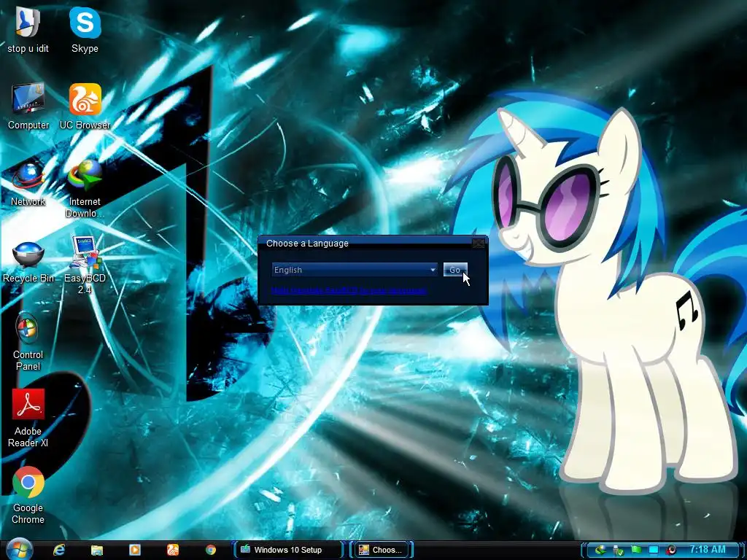Open the translate EasyBCD help link
This screenshot has width=747, height=560.
(349, 290)
